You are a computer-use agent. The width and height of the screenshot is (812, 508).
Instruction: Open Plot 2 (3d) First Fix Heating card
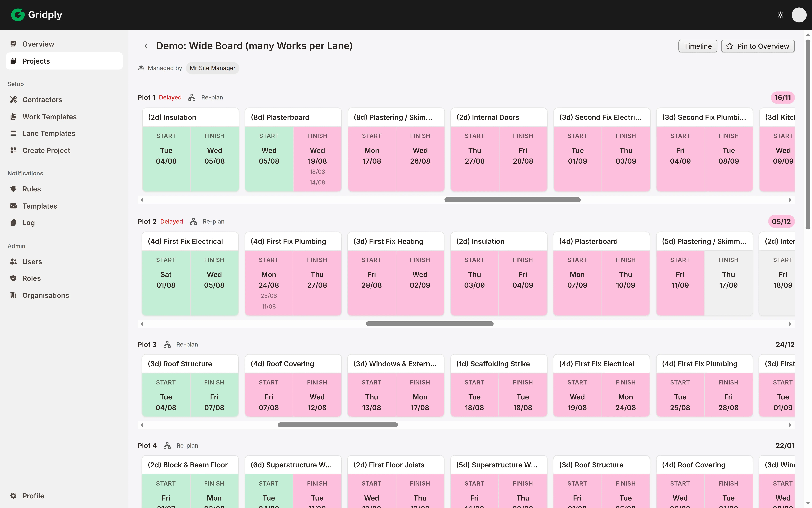tap(396, 274)
